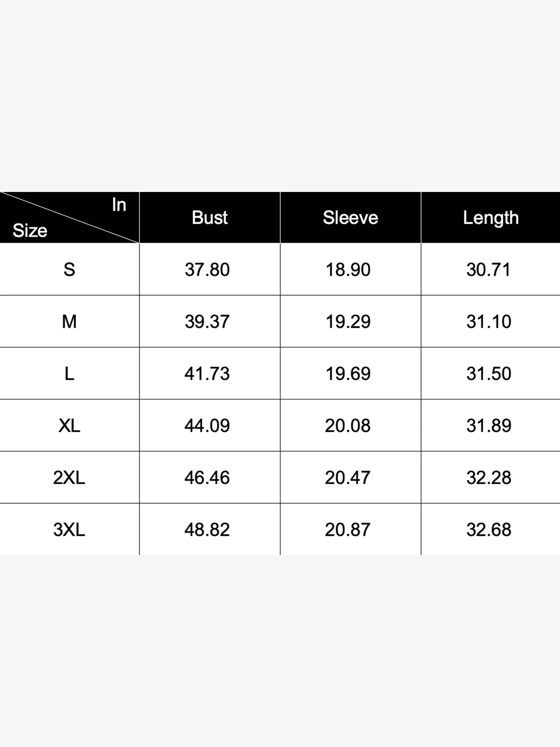Select the 2XL row label
The width and height of the screenshot is (560, 747).
click(x=69, y=477)
